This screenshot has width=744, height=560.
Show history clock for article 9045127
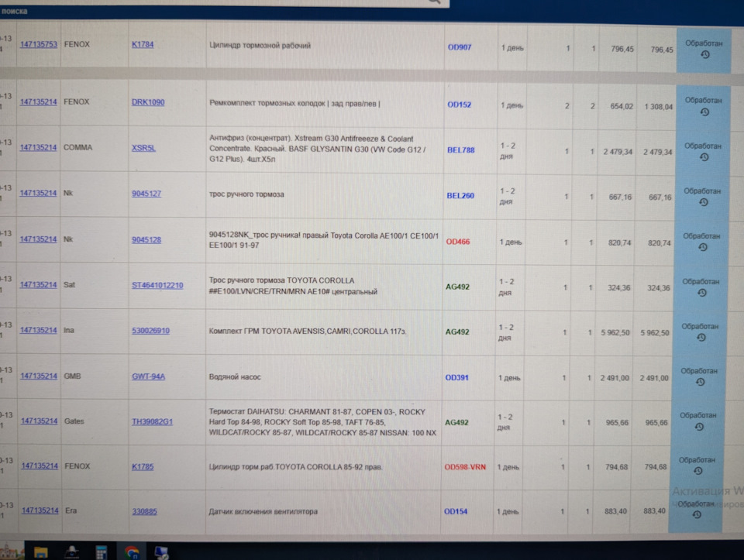coord(704,202)
